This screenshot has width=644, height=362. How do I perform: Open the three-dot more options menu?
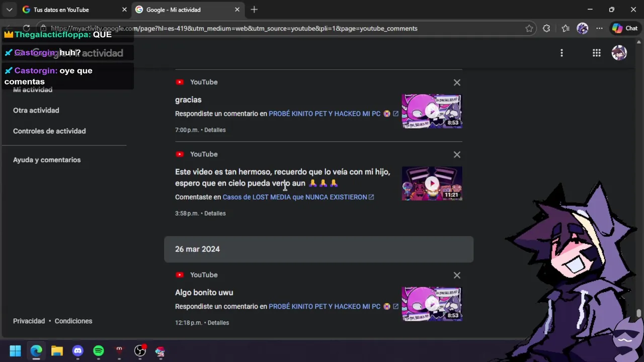tap(561, 53)
